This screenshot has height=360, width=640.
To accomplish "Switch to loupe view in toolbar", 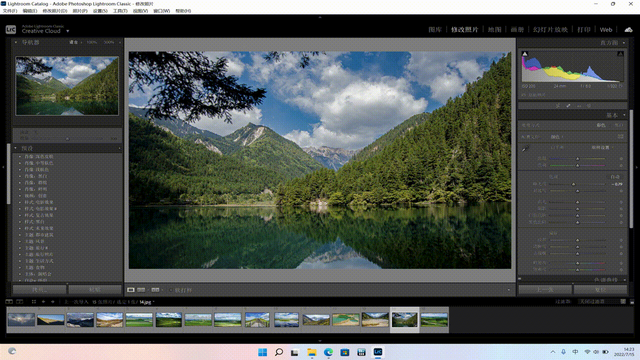I will pos(131,290).
